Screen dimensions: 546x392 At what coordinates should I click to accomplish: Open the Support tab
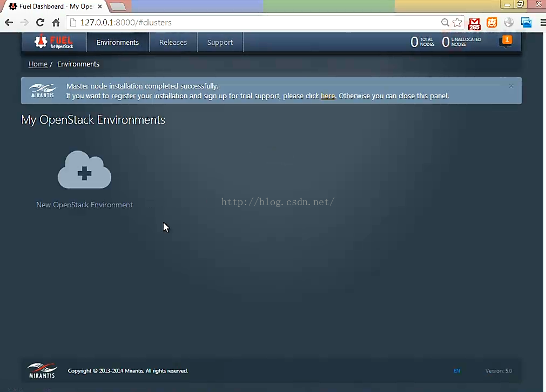pyautogui.click(x=220, y=42)
